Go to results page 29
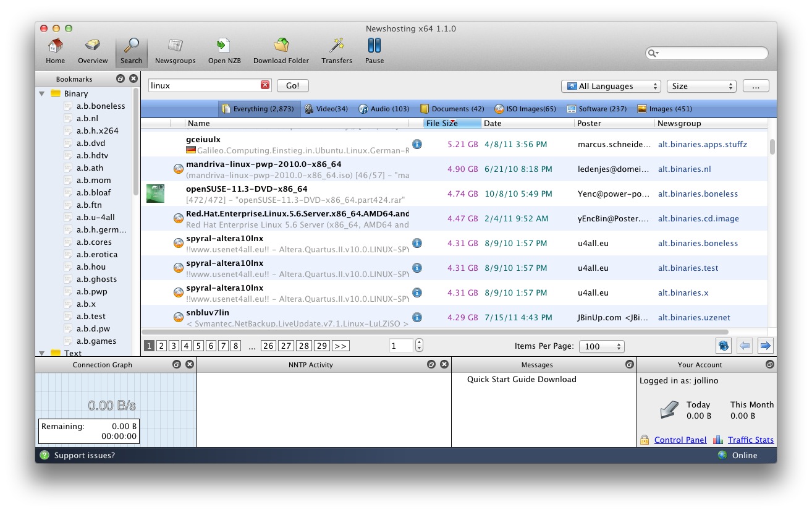Screen dimensions: 812x512 point(321,346)
